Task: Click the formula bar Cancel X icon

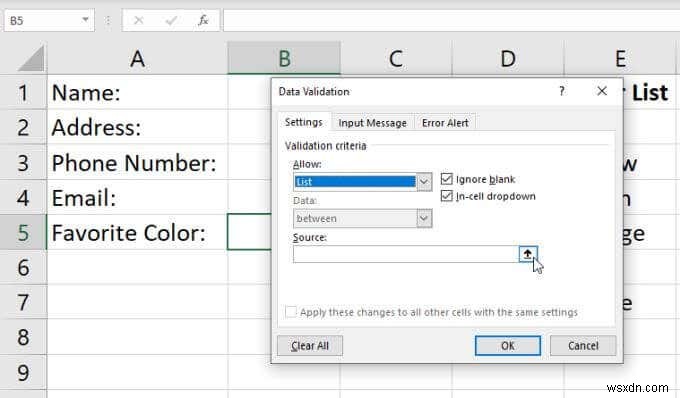Action: click(139, 20)
